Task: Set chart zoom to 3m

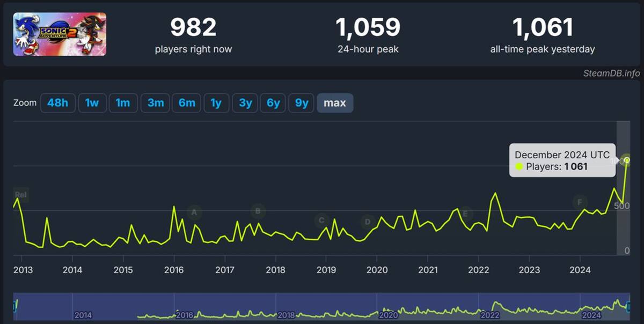Action: pyautogui.click(x=156, y=103)
